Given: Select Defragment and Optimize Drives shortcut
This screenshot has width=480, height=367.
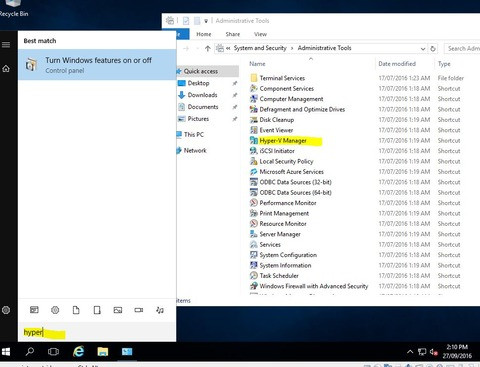Looking at the screenshot, I should pyautogui.click(x=302, y=109).
